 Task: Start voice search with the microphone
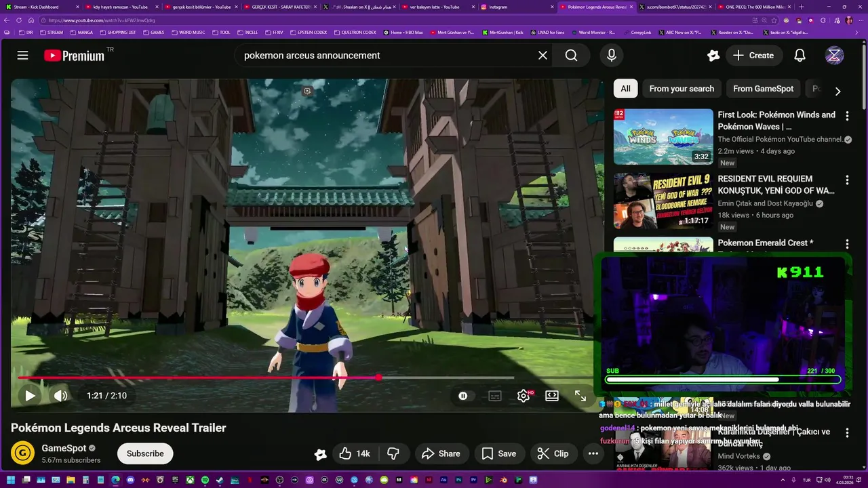[x=612, y=56]
